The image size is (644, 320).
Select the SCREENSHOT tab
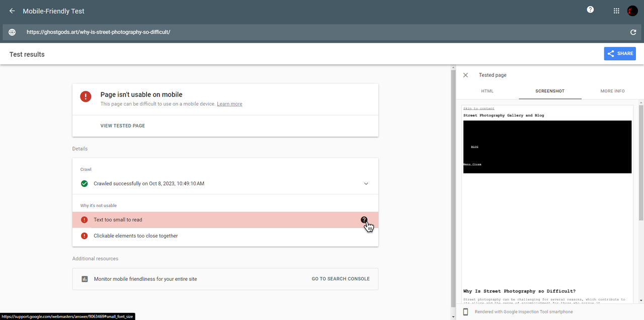click(550, 91)
